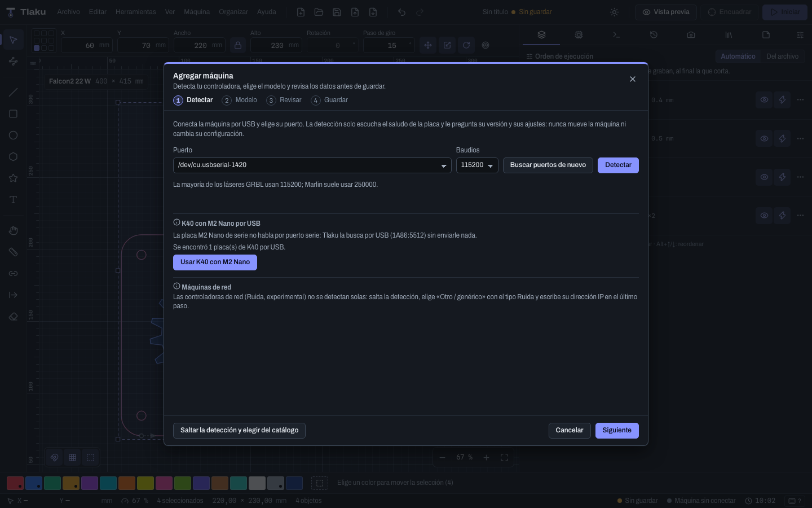Open the Máquina menu
Screen dimensions: 812x508
pyautogui.click(x=197, y=12)
